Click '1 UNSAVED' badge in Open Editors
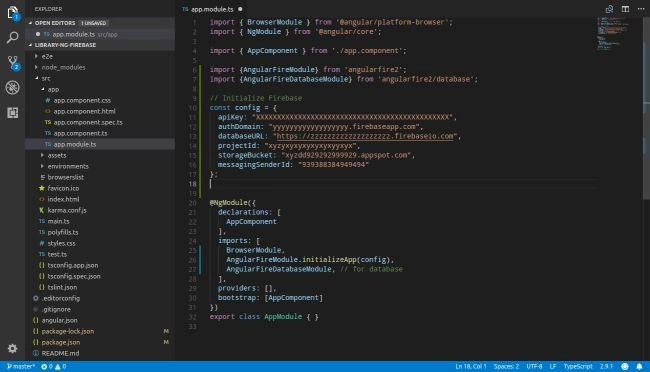The image size is (650, 372). coord(94,23)
